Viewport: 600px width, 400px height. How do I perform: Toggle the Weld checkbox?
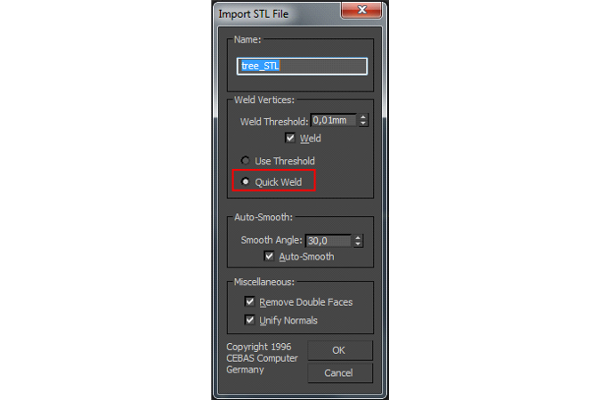(x=290, y=138)
